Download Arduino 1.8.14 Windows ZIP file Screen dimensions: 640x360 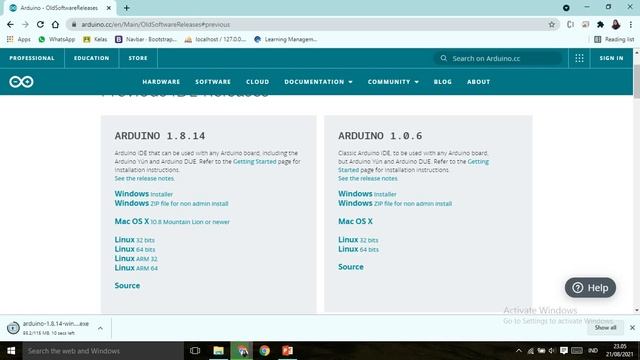coord(171,203)
